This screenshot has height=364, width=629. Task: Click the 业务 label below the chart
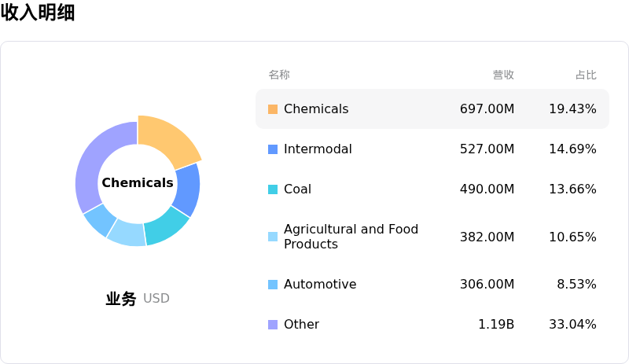click(x=121, y=299)
